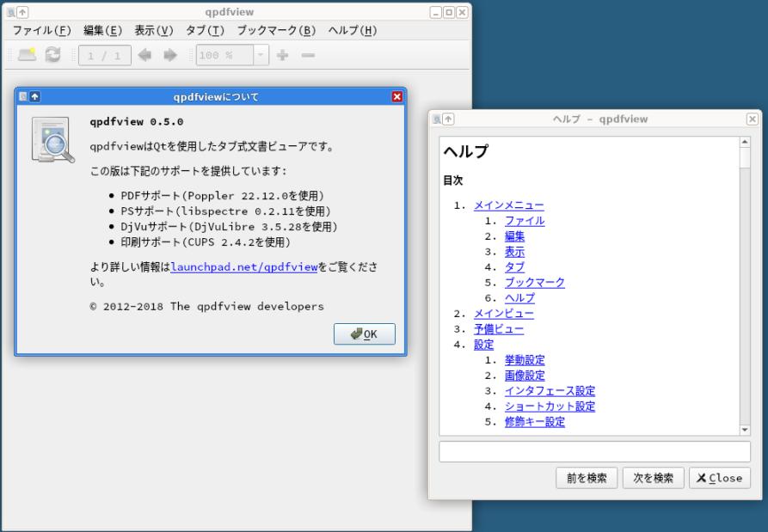Click the 100 % zoom combo box field
Screen dimensions: 768x532
pos(224,55)
